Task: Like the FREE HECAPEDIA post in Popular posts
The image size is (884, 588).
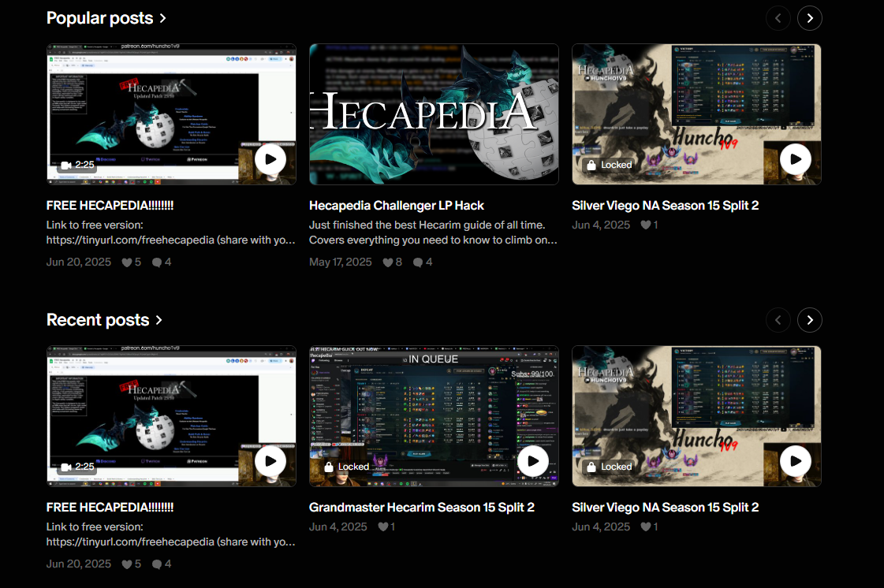Action: [x=126, y=262]
